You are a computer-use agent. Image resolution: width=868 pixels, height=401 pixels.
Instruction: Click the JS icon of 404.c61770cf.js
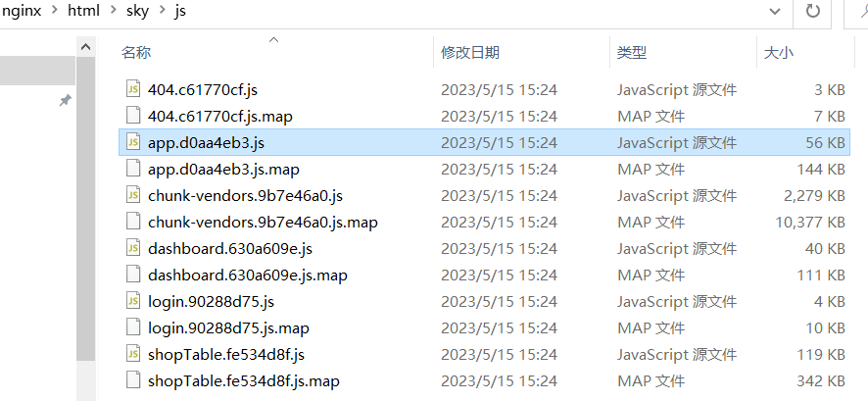click(x=133, y=89)
